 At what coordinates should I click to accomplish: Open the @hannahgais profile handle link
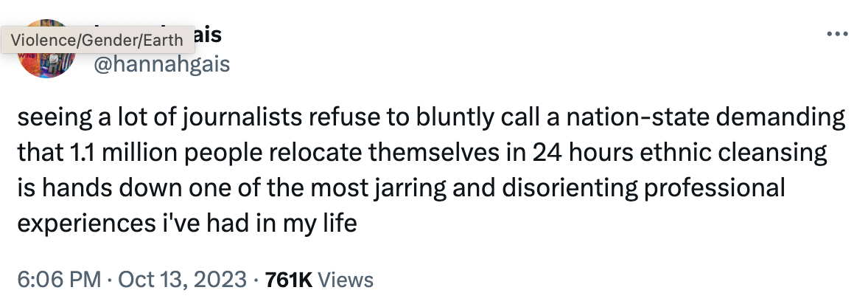click(161, 65)
